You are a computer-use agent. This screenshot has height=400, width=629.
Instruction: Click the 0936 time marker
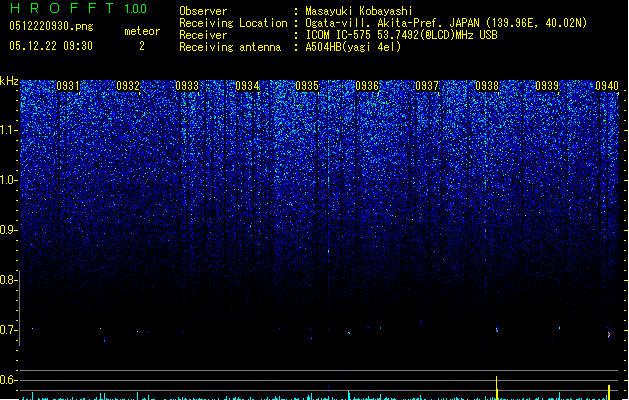coord(367,86)
